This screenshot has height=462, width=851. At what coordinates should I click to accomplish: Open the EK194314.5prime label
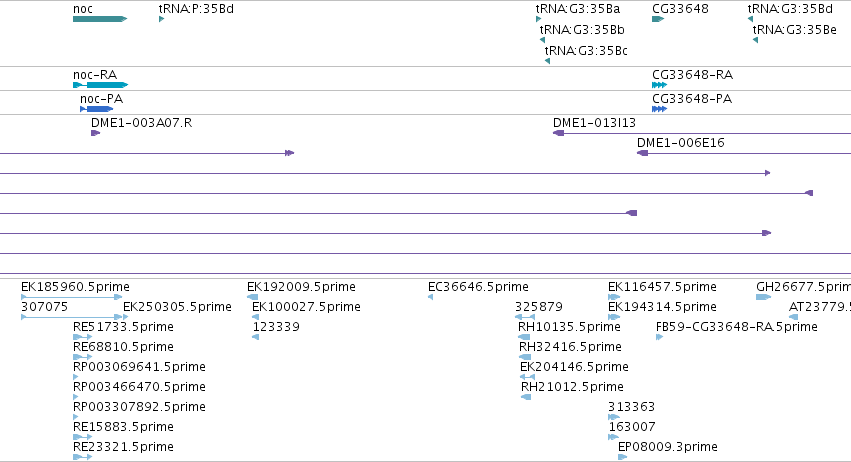point(662,307)
